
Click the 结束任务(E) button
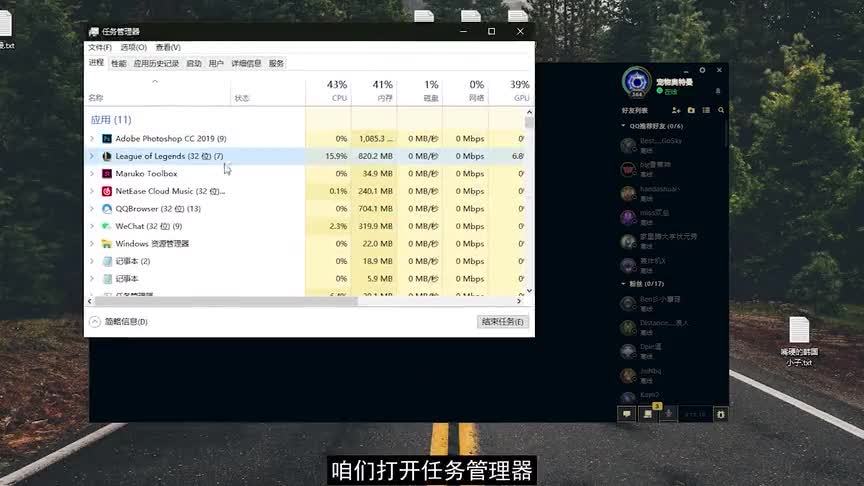pyautogui.click(x=502, y=322)
